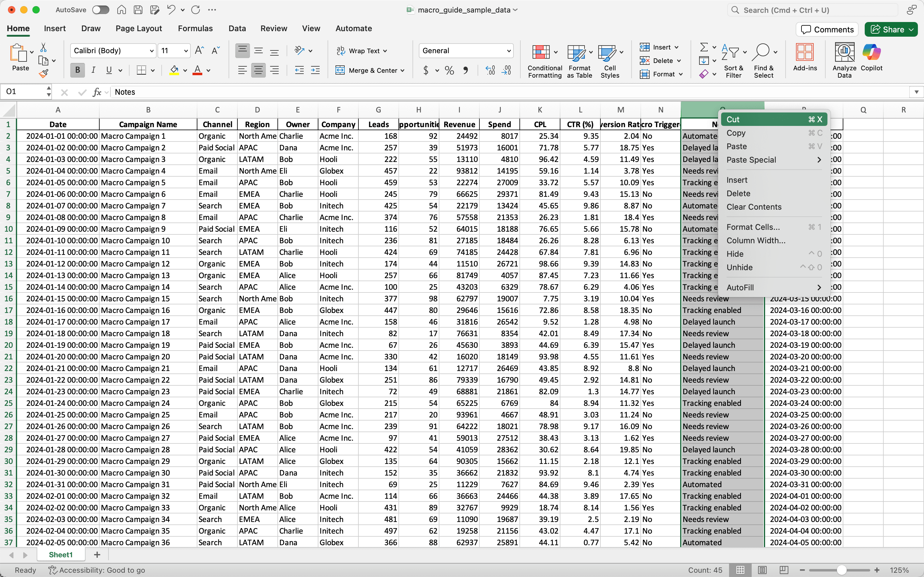The image size is (924, 577).
Task: Choose Hide from context menu
Action: coord(774,254)
